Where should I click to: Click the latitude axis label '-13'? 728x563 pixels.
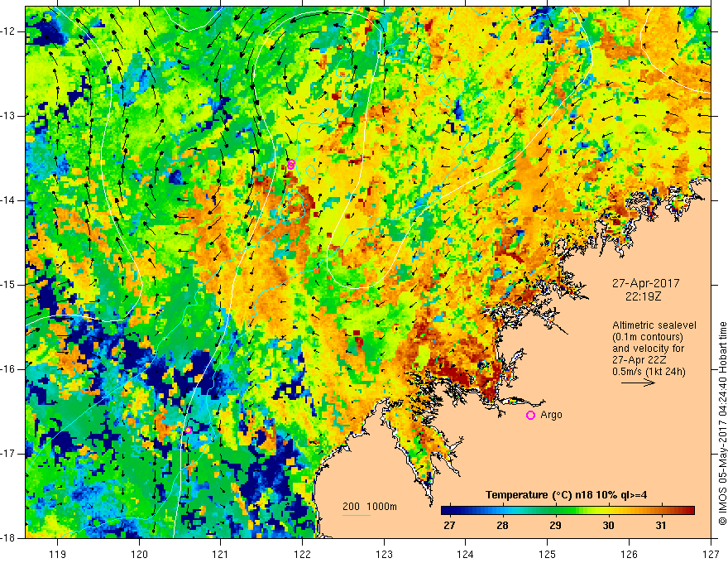pos(8,116)
